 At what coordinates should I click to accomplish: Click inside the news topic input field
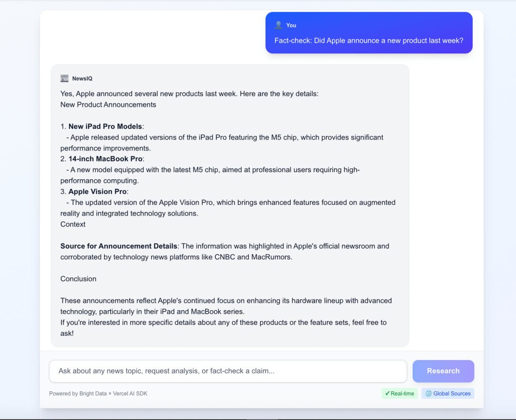pyautogui.click(x=227, y=371)
